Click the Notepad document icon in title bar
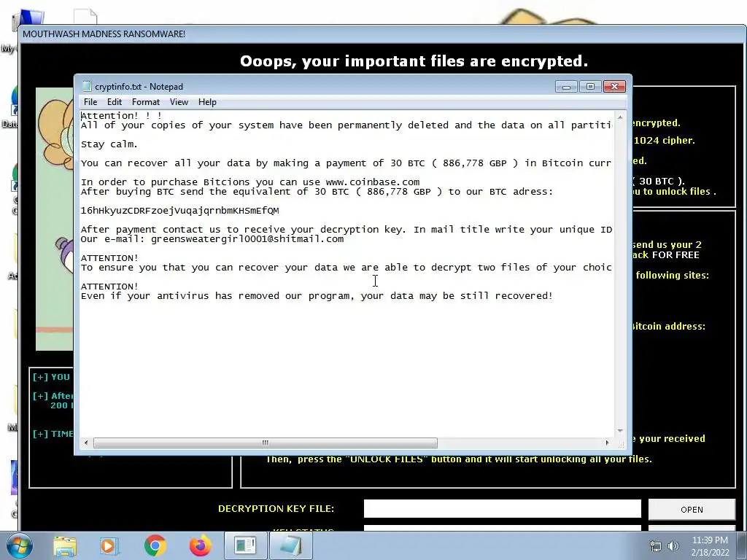Image resolution: width=747 pixels, height=560 pixels. [x=87, y=86]
